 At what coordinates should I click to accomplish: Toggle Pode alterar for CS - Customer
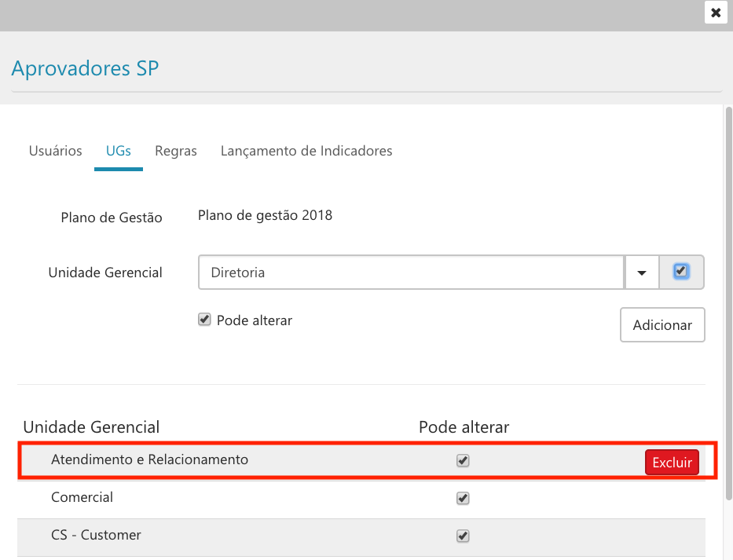463,536
